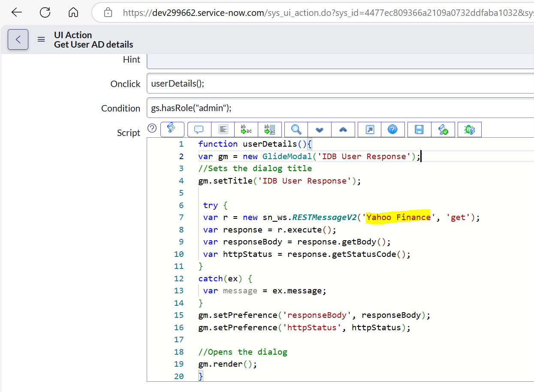Click the highlighted 'Yahoo Finance' text
The height and width of the screenshot is (392, 534).
398,217
